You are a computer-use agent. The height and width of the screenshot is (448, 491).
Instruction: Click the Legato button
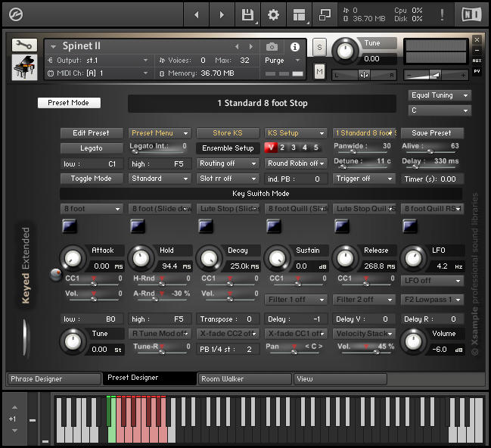click(92, 148)
